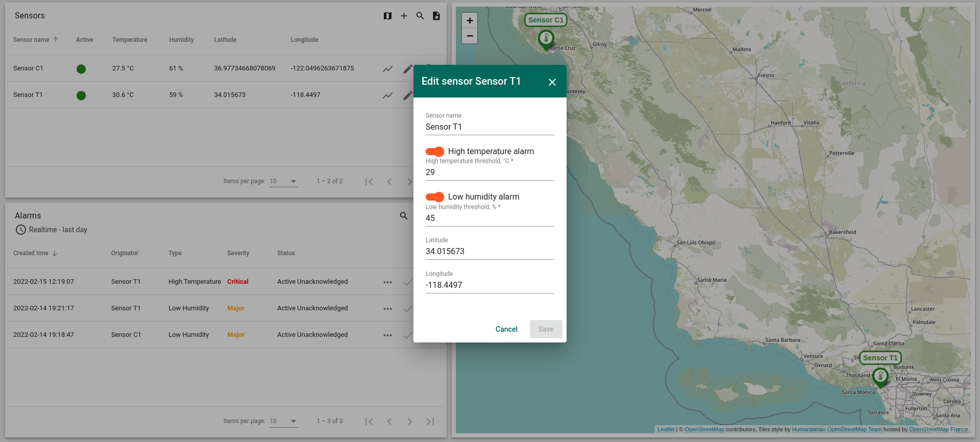Click the Cancel button in the dialog
The height and width of the screenshot is (442, 980).
(506, 329)
